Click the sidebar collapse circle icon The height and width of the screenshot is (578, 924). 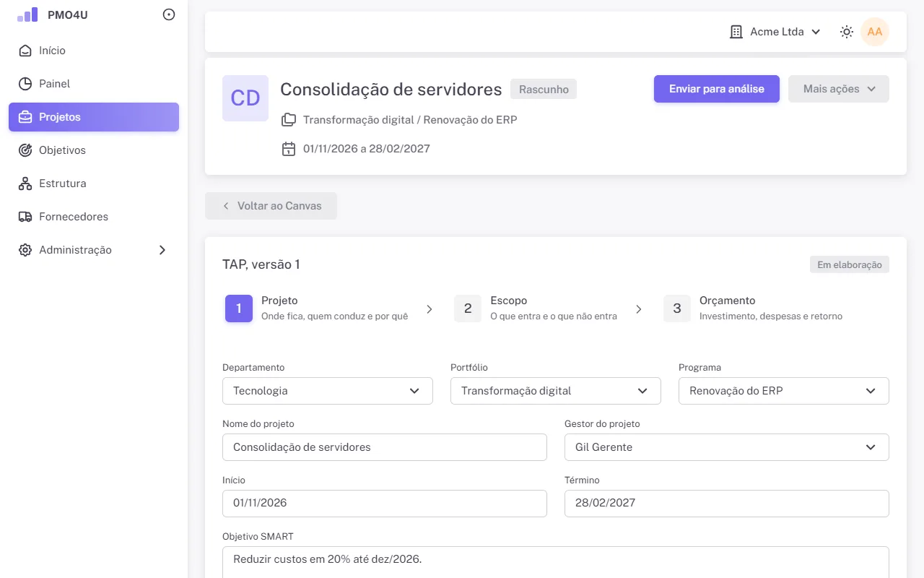click(x=169, y=14)
